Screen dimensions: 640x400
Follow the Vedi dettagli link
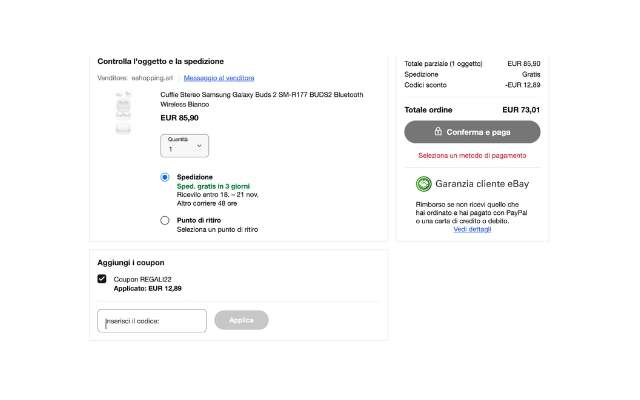tap(472, 229)
